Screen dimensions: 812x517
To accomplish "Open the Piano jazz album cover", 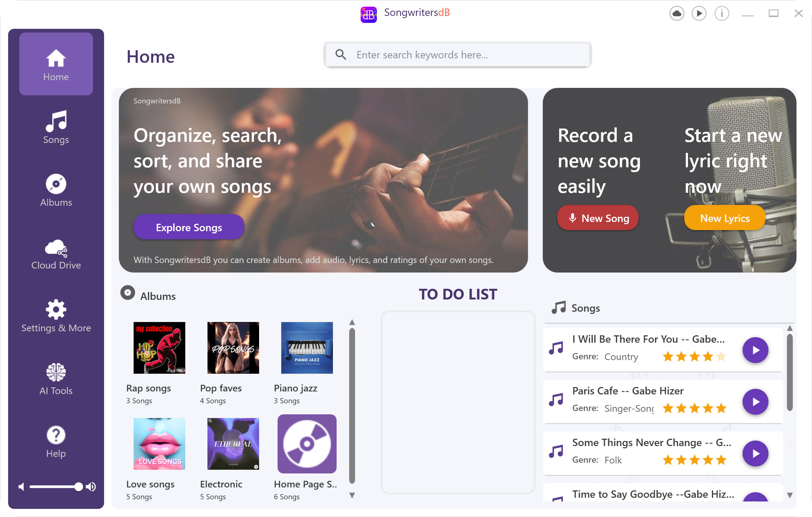I will 307,348.
